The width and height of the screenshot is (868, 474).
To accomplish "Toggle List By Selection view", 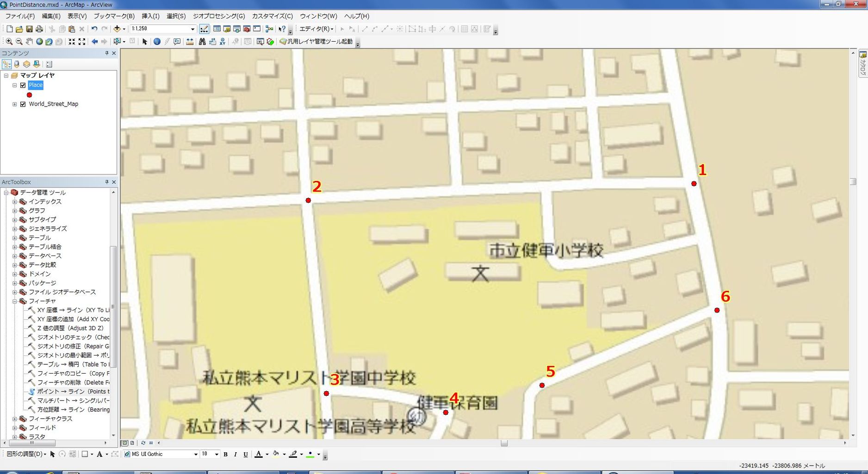I will [37, 64].
